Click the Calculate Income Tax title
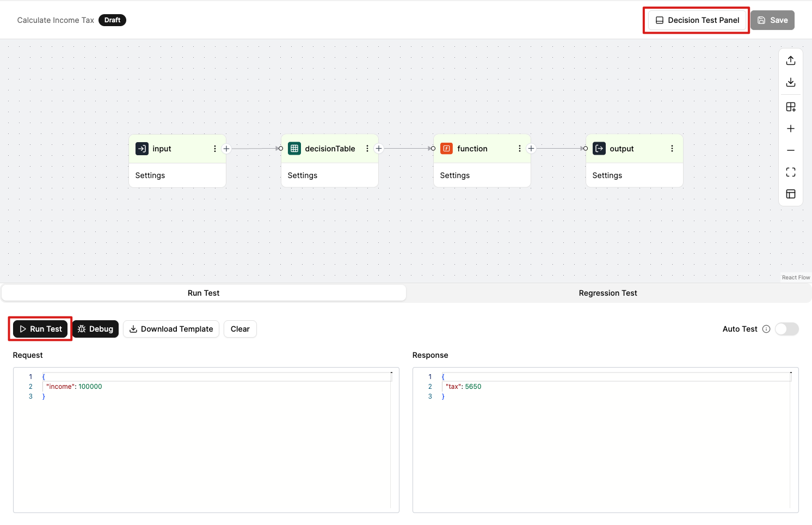 tap(56, 20)
